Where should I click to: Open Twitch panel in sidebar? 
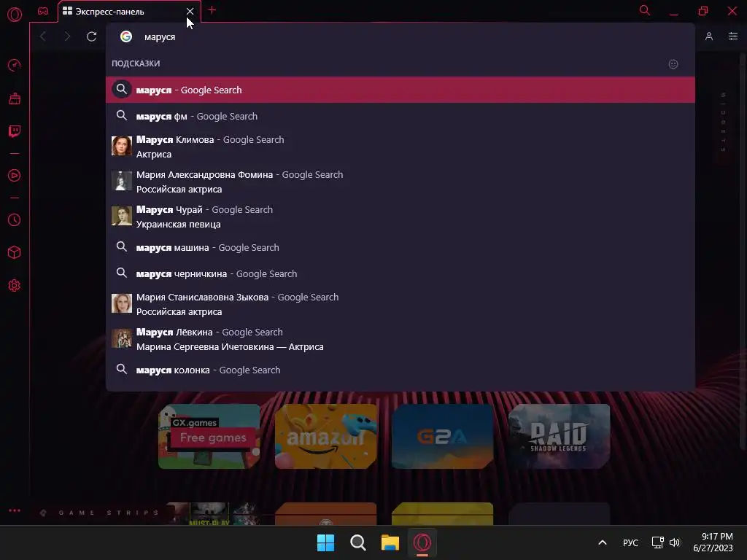(x=15, y=131)
